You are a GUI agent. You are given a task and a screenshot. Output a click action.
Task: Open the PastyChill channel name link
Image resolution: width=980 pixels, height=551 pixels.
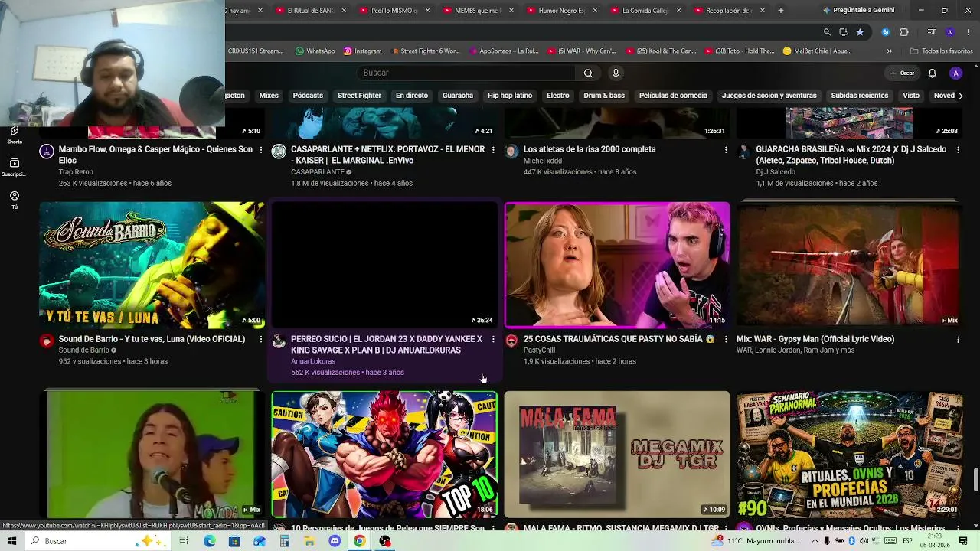click(539, 350)
